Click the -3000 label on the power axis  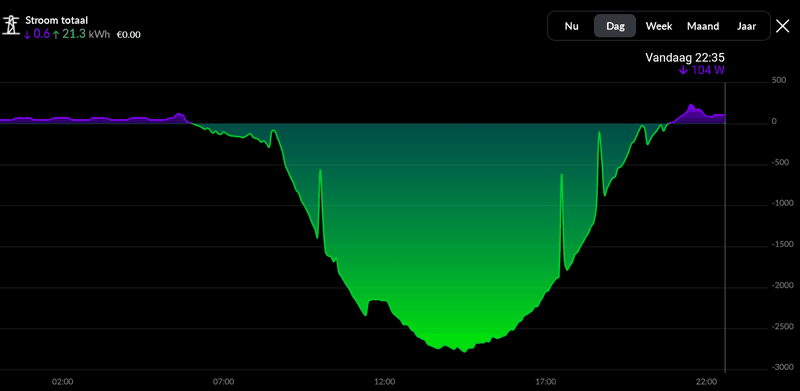782,367
